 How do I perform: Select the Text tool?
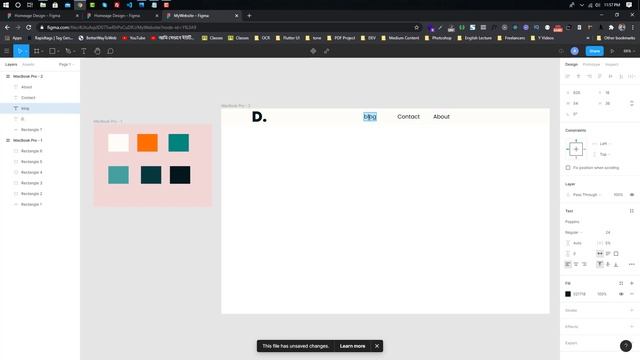tap(84, 51)
